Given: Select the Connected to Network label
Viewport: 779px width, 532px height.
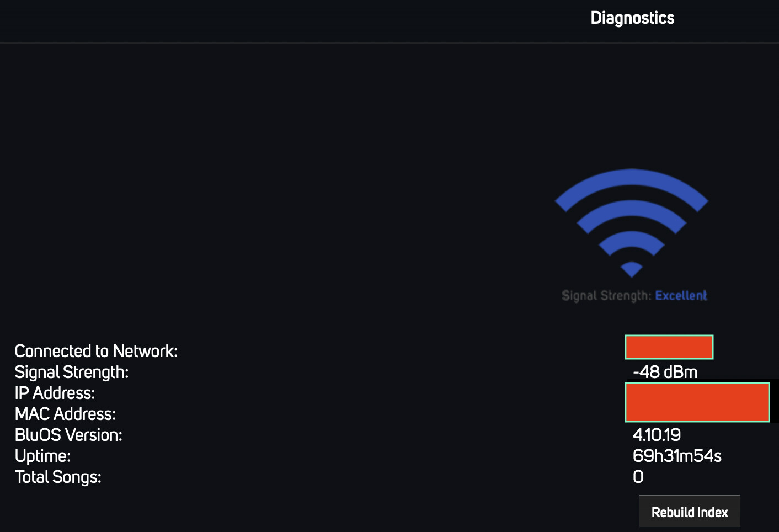Looking at the screenshot, I should (x=96, y=351).
